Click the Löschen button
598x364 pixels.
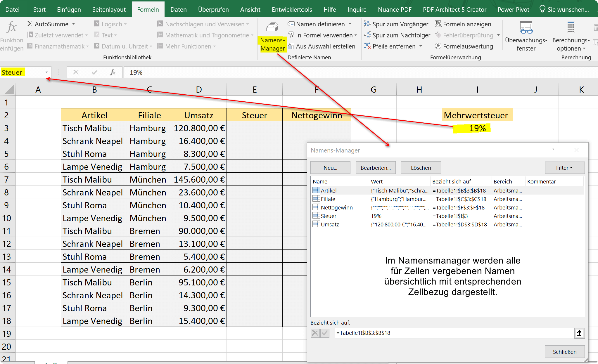click(421, 168)
